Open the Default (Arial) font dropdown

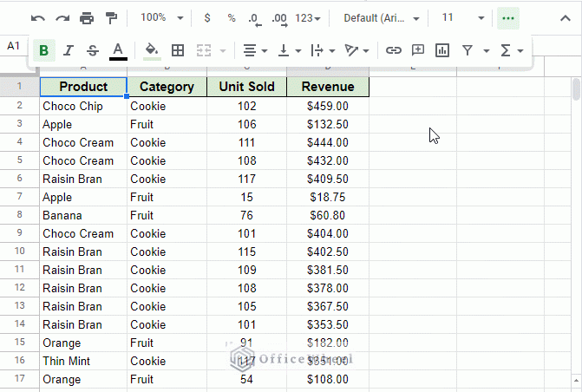tap(381, 18)
